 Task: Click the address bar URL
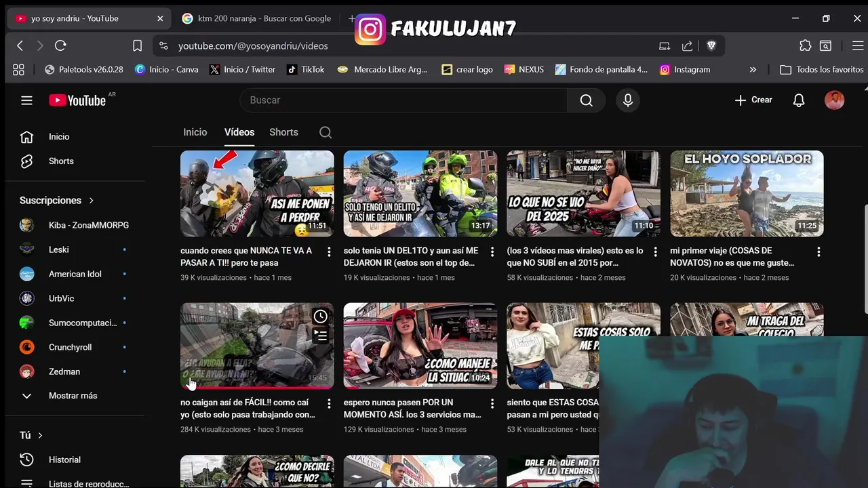pyautogui.click(x=253, y=45)
